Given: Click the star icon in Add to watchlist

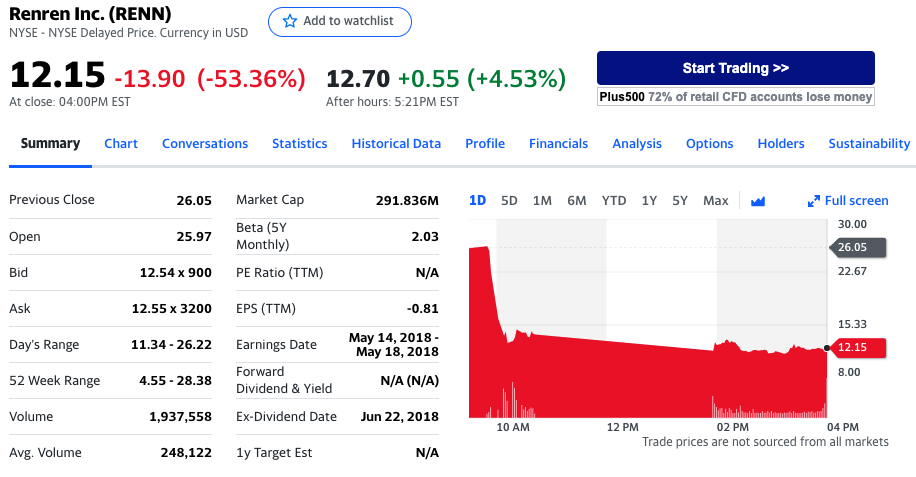Looking at the screenshot, I should (291, 21).
